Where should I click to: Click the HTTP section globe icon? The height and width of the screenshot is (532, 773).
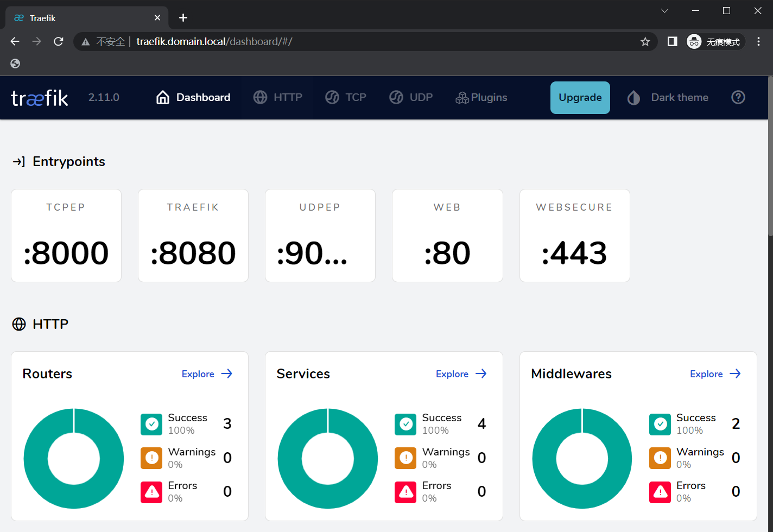[x=19, y=324]
